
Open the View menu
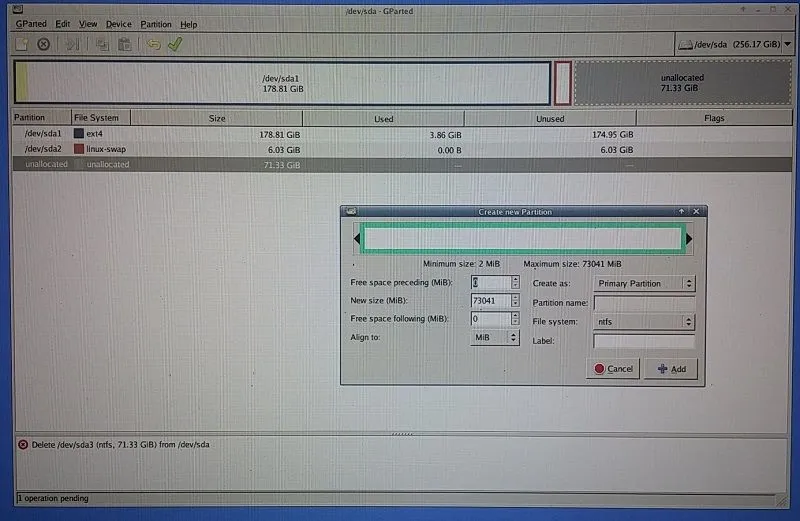pos(88,24)
